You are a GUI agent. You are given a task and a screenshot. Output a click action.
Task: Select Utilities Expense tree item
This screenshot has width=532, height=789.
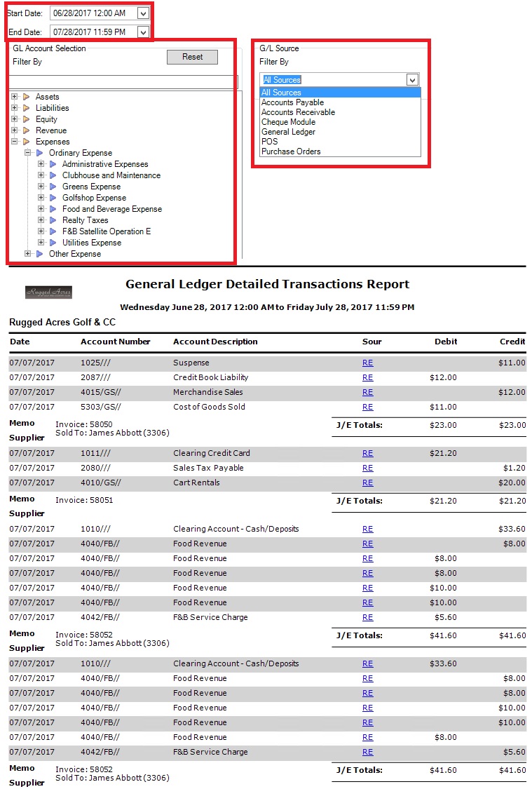pos(91,243)
